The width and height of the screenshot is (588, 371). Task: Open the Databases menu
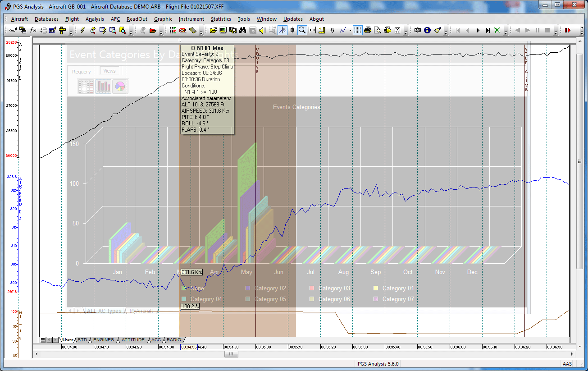tap(46, 19)
